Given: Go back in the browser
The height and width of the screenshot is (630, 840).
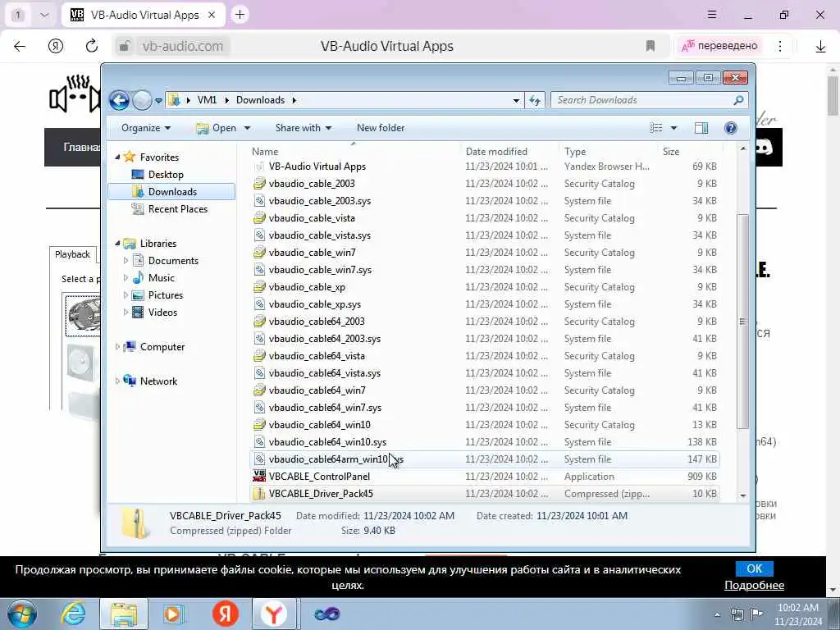Looking at the screenshot, I should pos(20,46).
